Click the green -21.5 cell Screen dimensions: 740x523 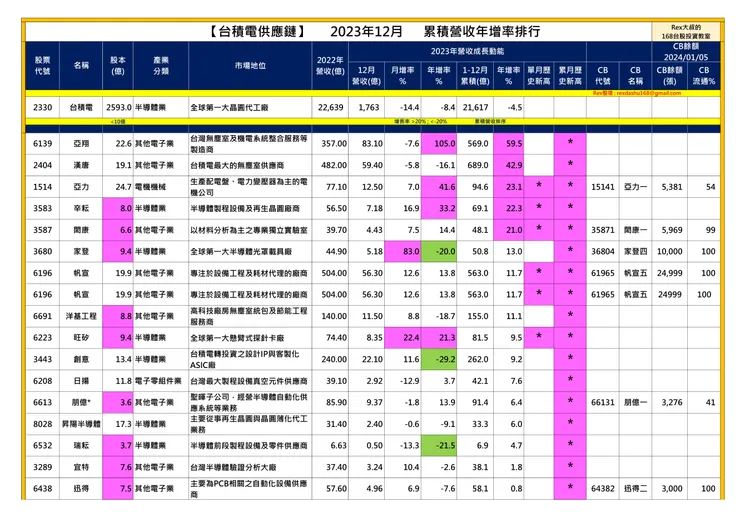pyautogui.click(x=439, y=446)
